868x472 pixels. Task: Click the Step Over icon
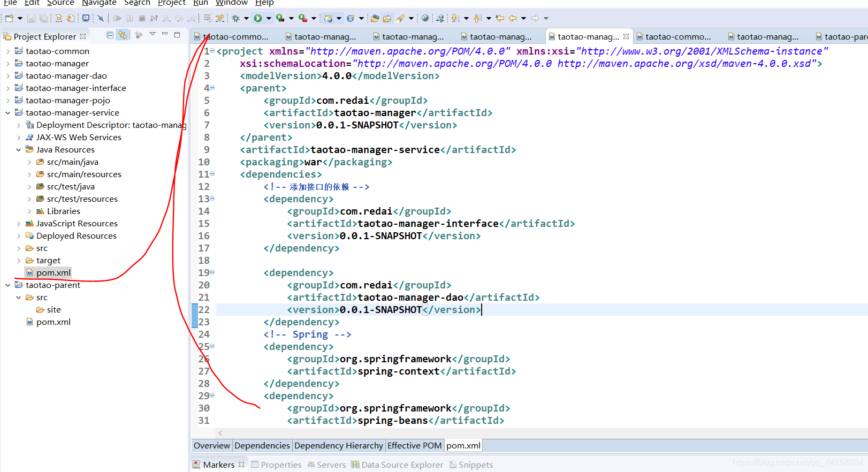pos(179,18)
